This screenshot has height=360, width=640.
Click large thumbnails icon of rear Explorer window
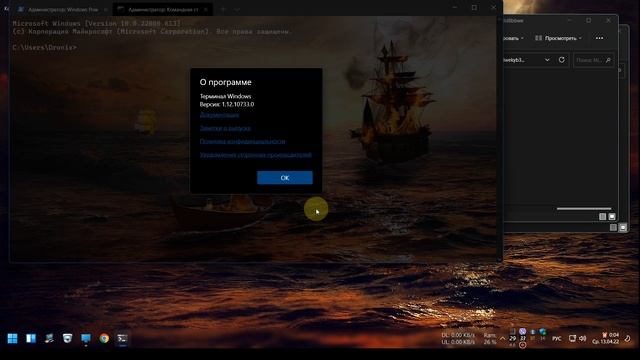[622, 228]
